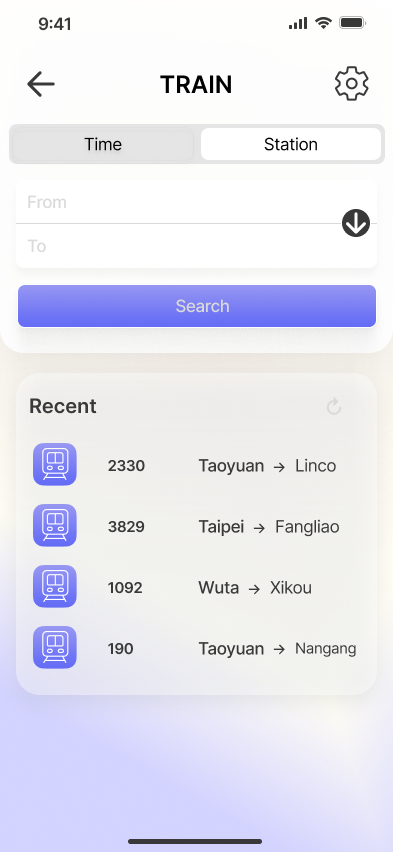This screenshot has height=852, width=393.
Task: Tap the home indicator bar
Action: [195, 841]
